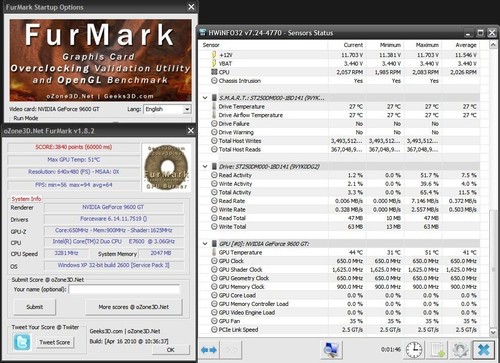The image size is (500, 363).
Task: Click the clock reset timer icon
Action: [x=414, y=350]
